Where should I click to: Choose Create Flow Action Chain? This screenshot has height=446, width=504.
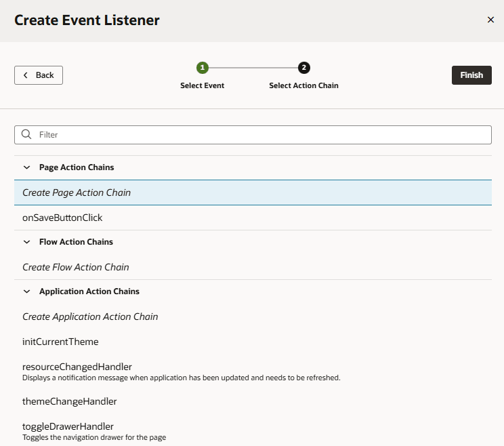253,267
